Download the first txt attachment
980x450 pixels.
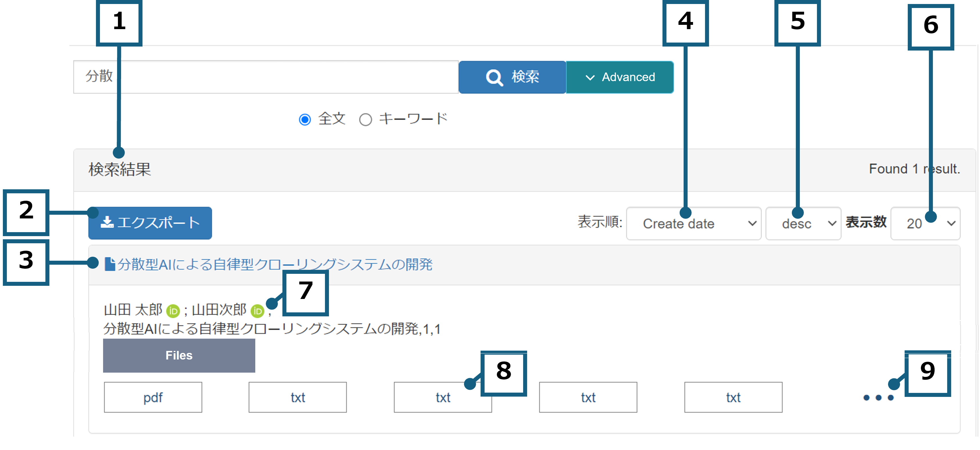coord(298,397)
